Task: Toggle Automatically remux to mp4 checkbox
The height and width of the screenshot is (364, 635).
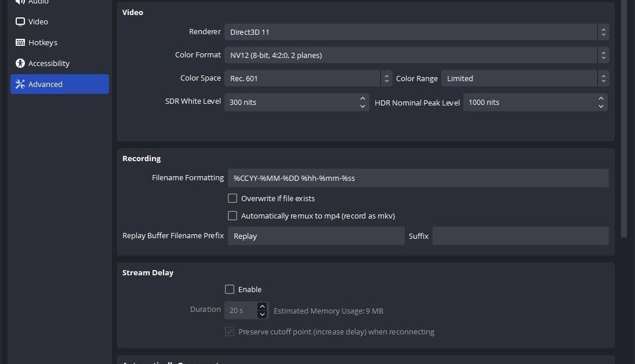Action: tap(233, 216)
